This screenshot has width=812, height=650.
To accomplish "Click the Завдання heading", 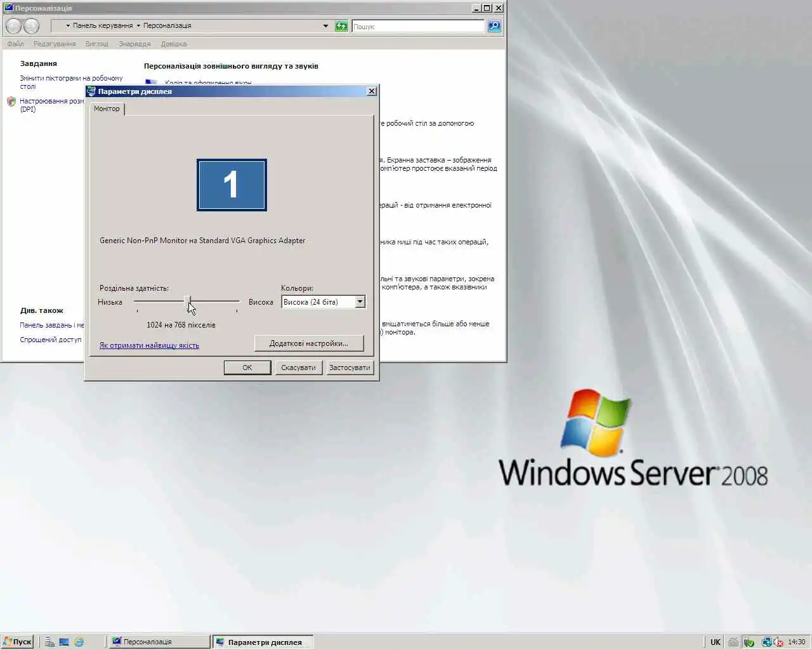I will coord(38,63).
